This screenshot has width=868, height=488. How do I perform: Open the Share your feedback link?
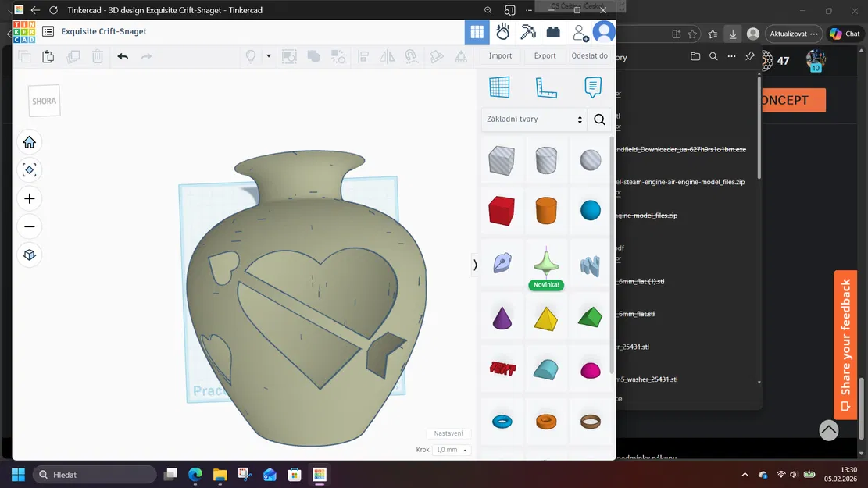[x=845, y=344]
